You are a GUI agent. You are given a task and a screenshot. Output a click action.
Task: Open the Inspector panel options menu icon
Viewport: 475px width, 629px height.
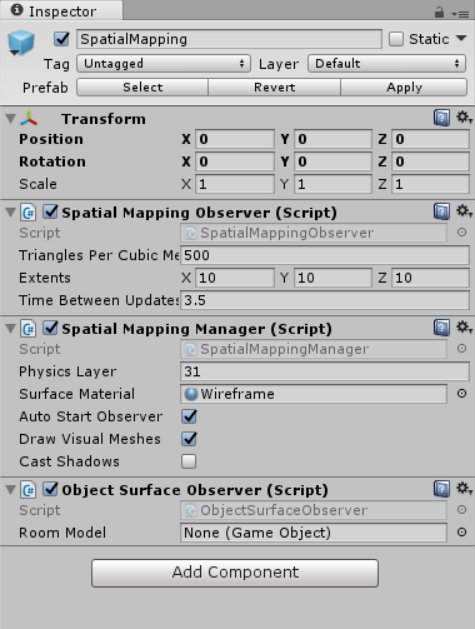460,14
